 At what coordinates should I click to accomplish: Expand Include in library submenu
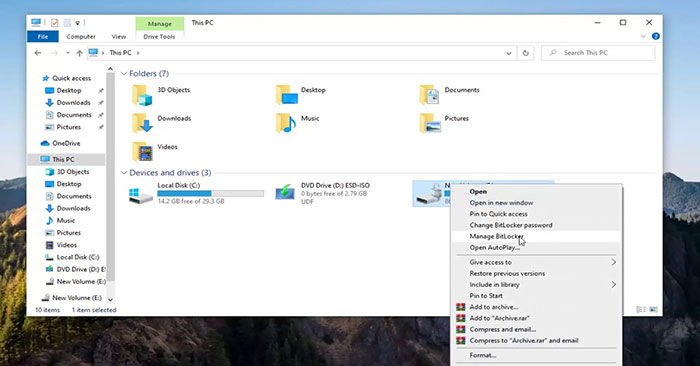pyautogui.click(x=614, y=285)
